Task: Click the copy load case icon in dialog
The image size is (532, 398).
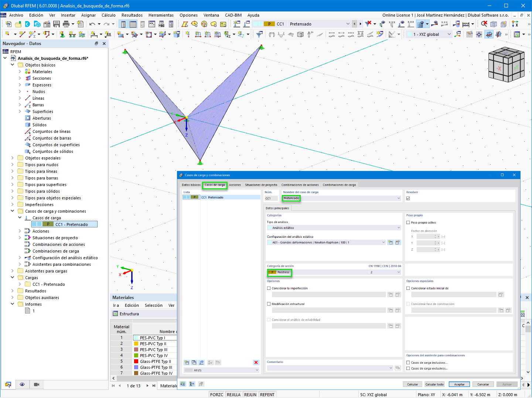Action: point(194,363)
